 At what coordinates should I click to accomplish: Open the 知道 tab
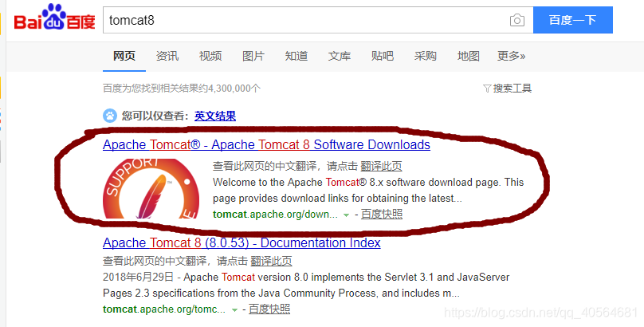(x=296, y=56)
